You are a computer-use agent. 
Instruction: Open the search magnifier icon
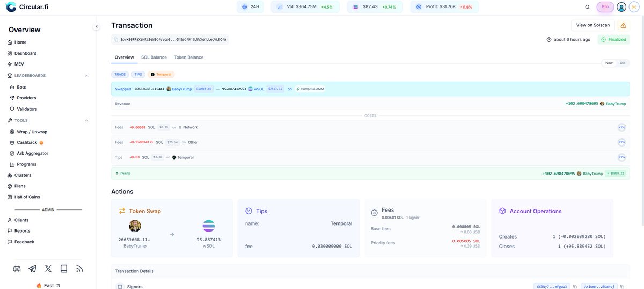[x=587, y=7]
